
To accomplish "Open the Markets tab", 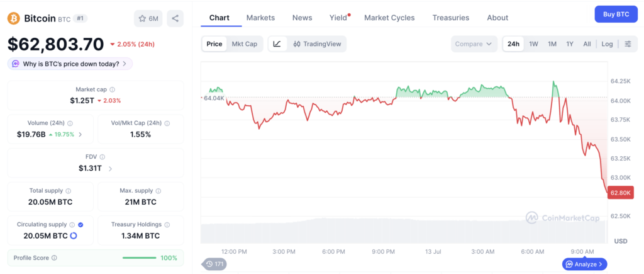I will click(260, 18).
